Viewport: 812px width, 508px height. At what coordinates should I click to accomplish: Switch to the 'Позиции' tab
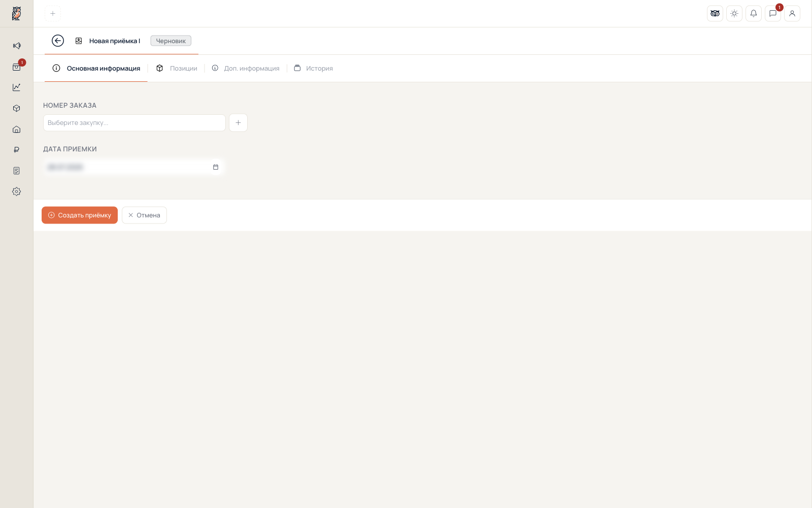[x=177, y=68]
